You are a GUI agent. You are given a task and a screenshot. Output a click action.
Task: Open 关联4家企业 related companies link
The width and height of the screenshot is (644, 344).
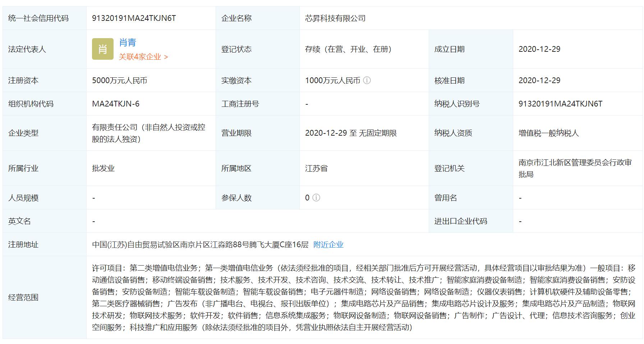pyautogui.click(x=143, y=57)
